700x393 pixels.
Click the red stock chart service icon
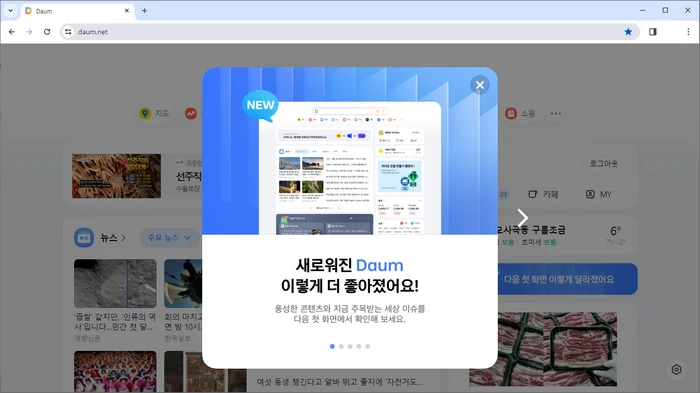click(x=191, y=113)
